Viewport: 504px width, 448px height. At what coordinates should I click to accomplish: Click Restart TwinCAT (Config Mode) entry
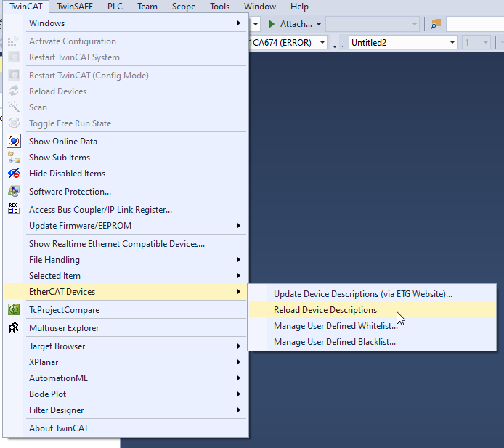(126, 76)
